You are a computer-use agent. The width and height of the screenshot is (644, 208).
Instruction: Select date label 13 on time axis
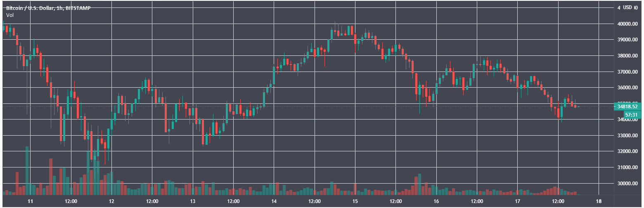192,201
